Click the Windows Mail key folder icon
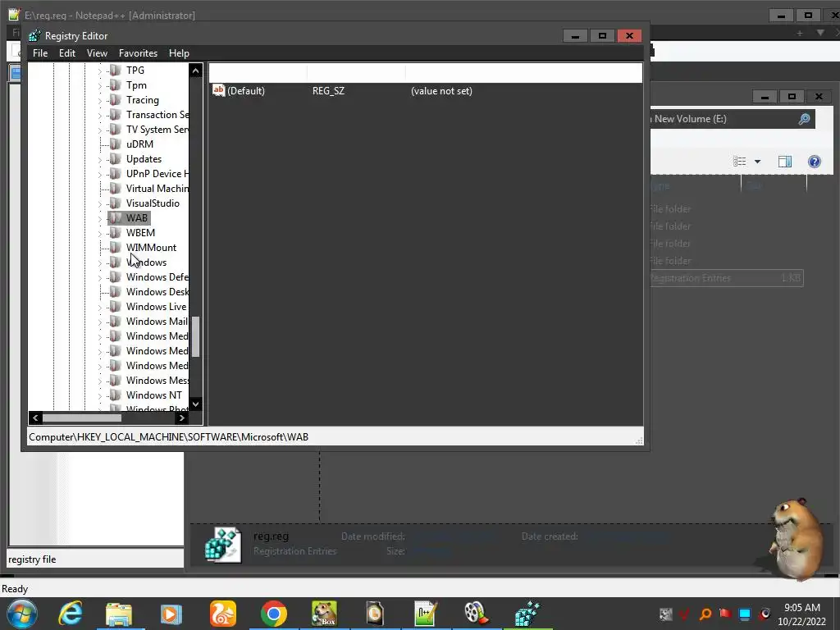 click(x=115, y=322)
